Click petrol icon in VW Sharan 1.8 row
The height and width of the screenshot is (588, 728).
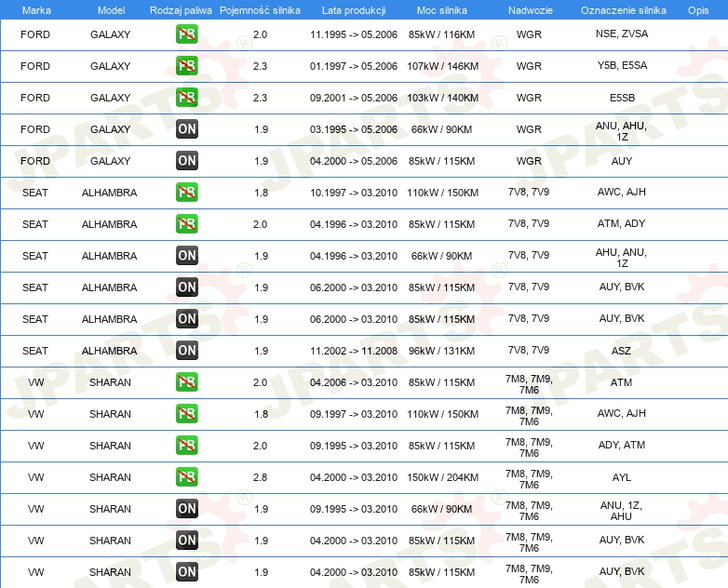pyautogui.click(x=186, y=413)
